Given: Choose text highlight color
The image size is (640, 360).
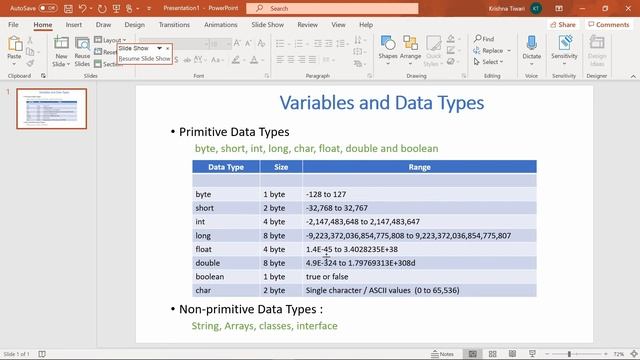Looking at the screenshot, I should (236, 60).
